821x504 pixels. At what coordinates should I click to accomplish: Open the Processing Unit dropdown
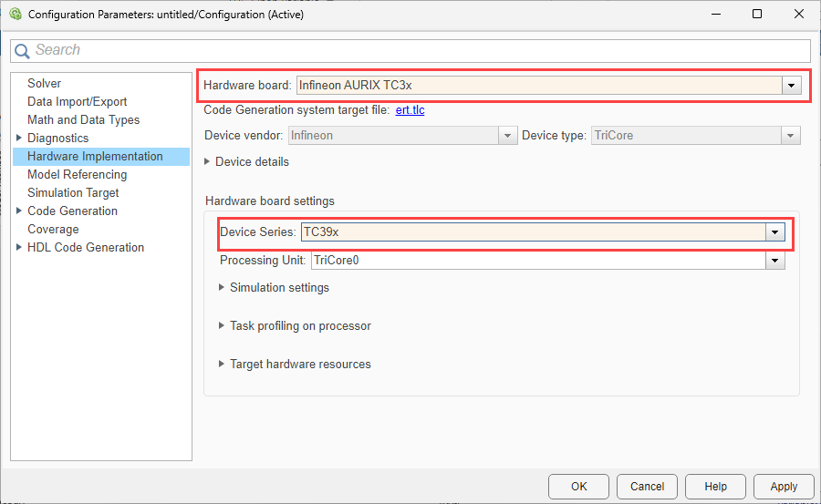[x=774, y=261]
